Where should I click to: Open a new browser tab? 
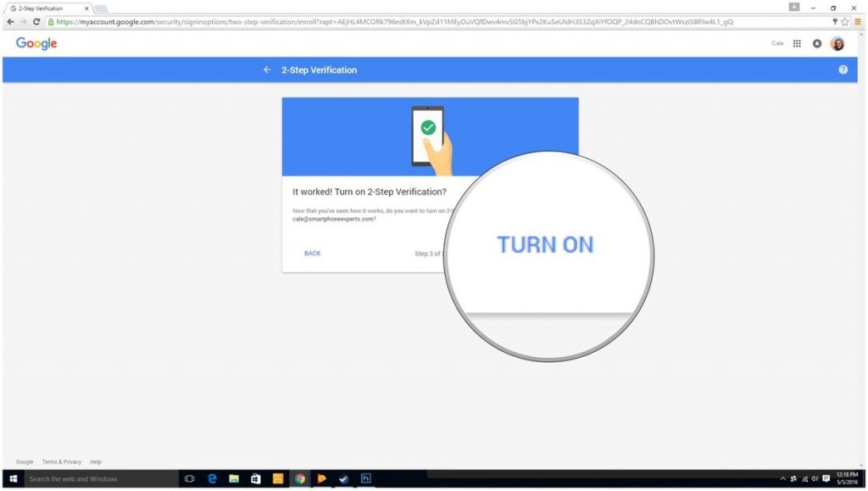100,8
